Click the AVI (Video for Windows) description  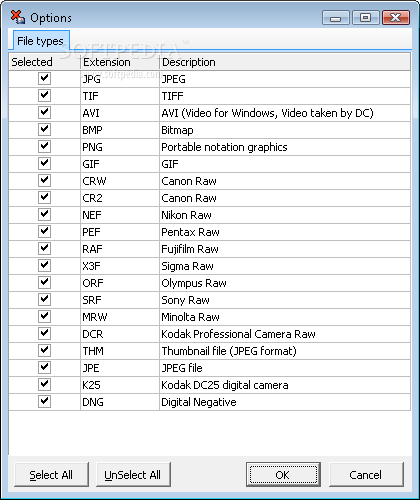267,113
